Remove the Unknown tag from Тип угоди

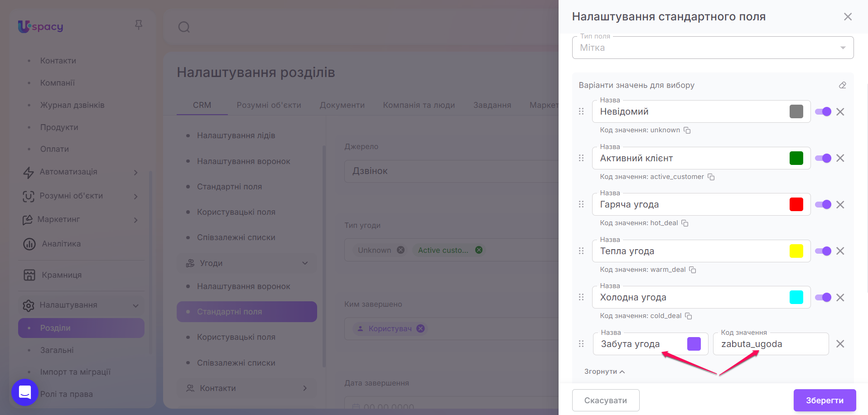click(x=400, y=250)
